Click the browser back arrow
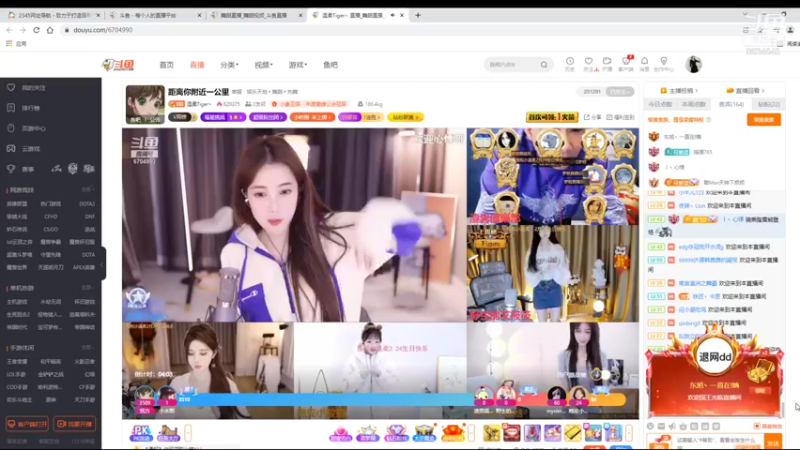 (9, 30)
